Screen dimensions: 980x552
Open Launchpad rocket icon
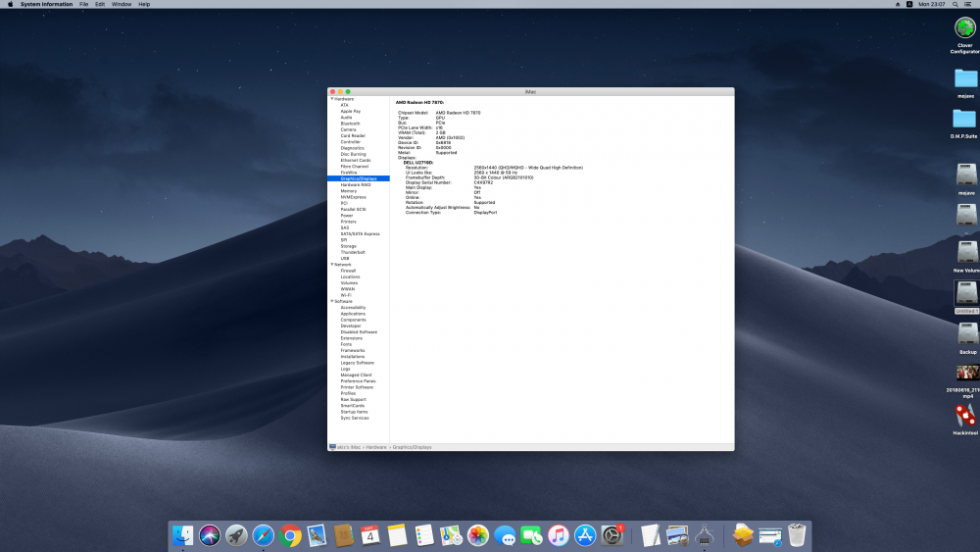[x=236, y=535]
